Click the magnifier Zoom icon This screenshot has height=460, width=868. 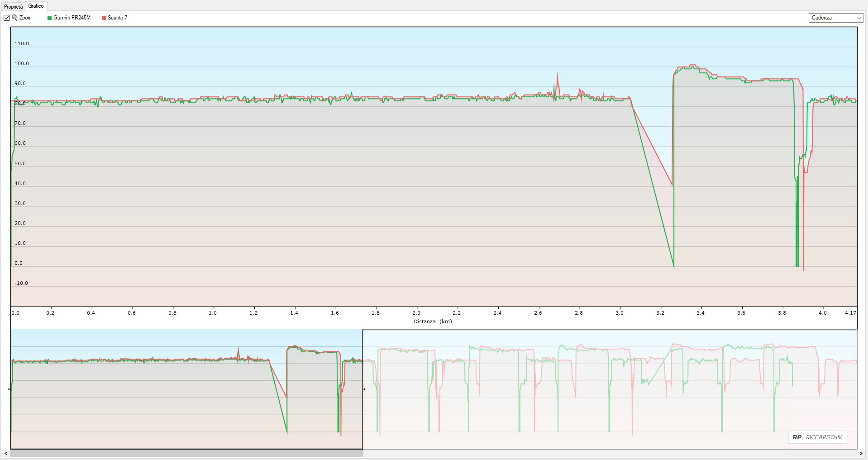click(14, 18)
